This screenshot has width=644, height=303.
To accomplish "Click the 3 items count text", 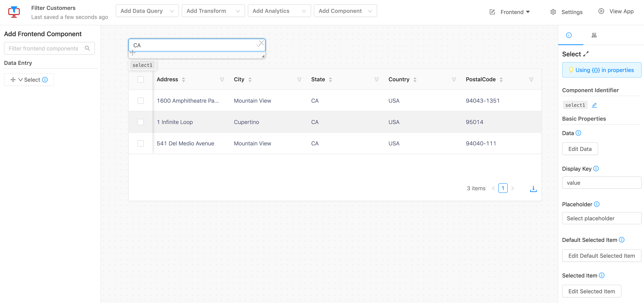I will (x=476, y=188).
